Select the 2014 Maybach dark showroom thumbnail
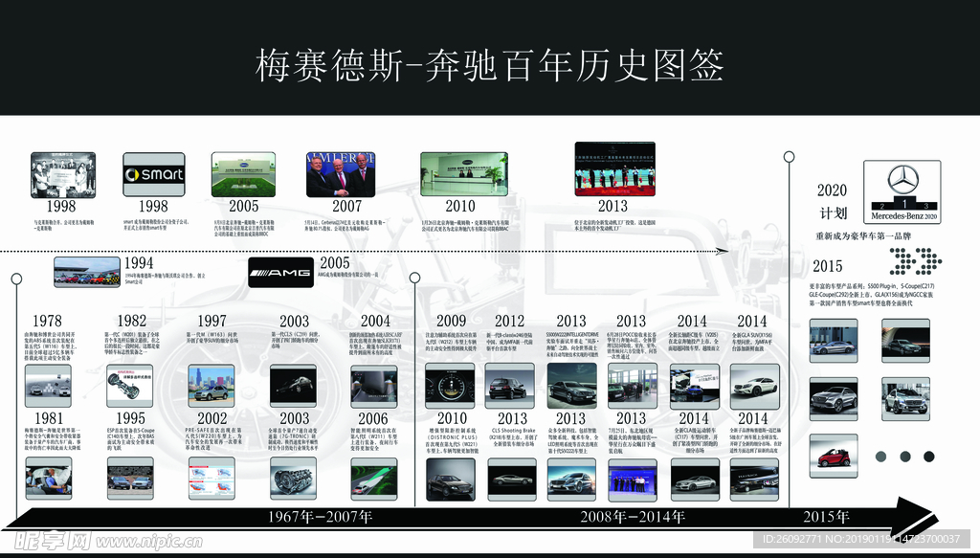 pyautogui.click(x=754, y=480)
